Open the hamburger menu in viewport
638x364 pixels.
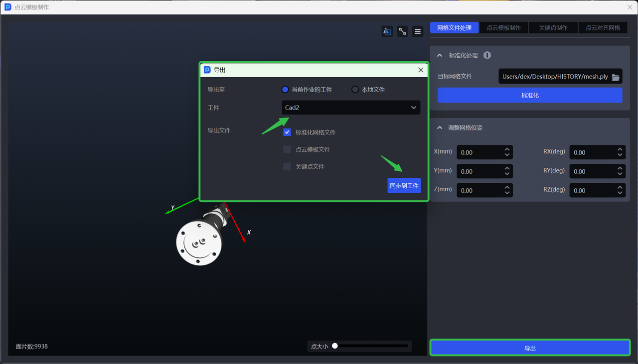point(418,31)
